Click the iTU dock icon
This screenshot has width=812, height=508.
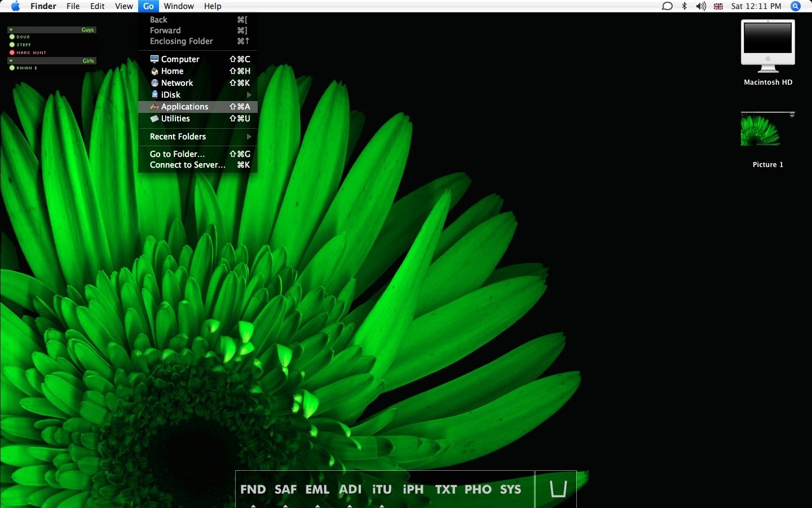[382, 489]
